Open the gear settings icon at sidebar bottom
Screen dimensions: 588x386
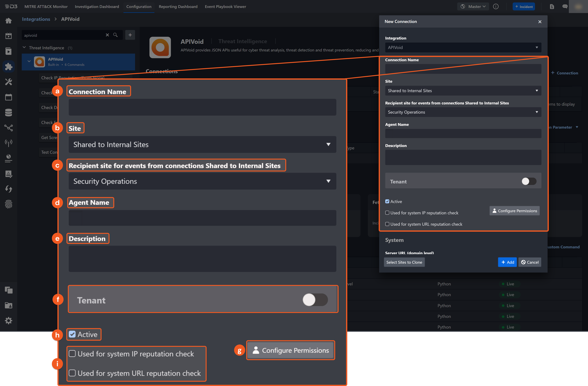point(8,320)
